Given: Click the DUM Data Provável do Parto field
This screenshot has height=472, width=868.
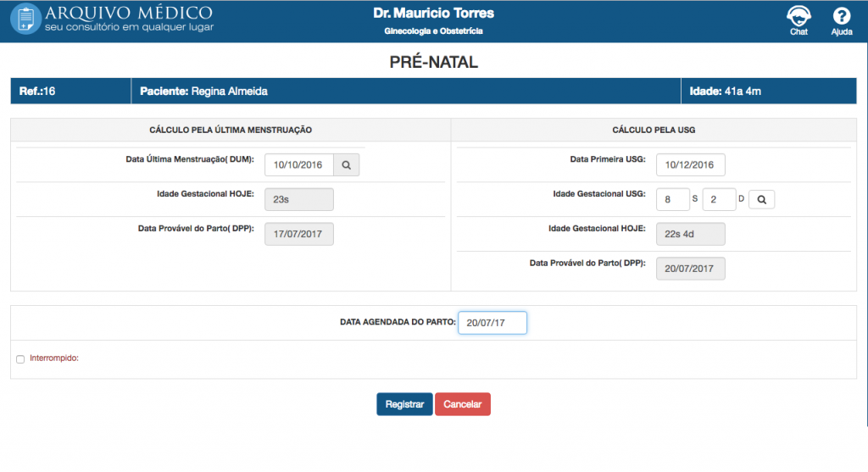Looking at the screenshot, I should [298, 234].
